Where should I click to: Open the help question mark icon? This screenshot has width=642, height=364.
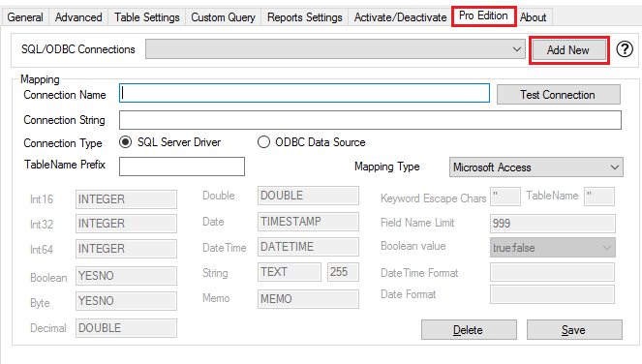tap(625, 49)
